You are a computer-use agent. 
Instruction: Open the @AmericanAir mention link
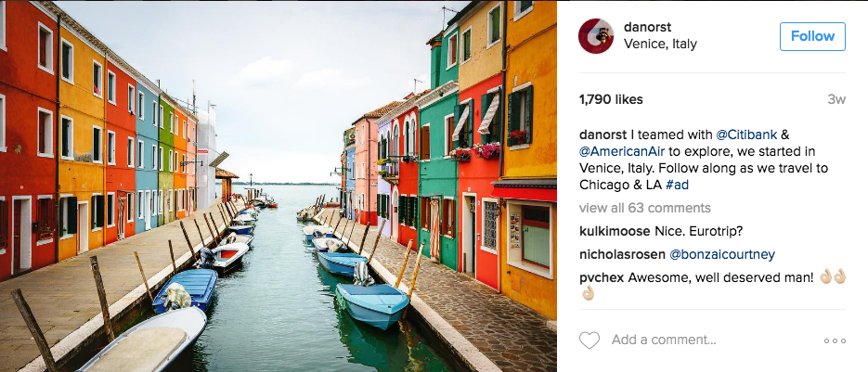tap(615, 151)
